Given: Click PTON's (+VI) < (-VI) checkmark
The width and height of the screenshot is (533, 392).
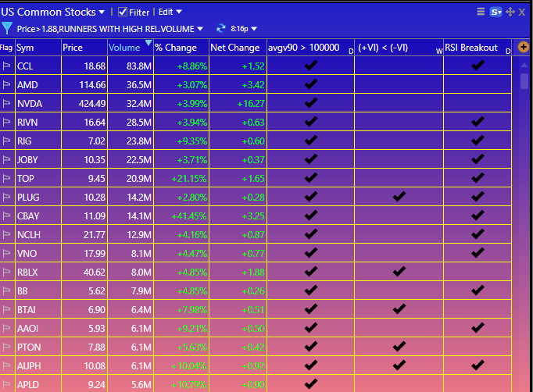Looking at the screenshot, I should (x=399, y=347).
